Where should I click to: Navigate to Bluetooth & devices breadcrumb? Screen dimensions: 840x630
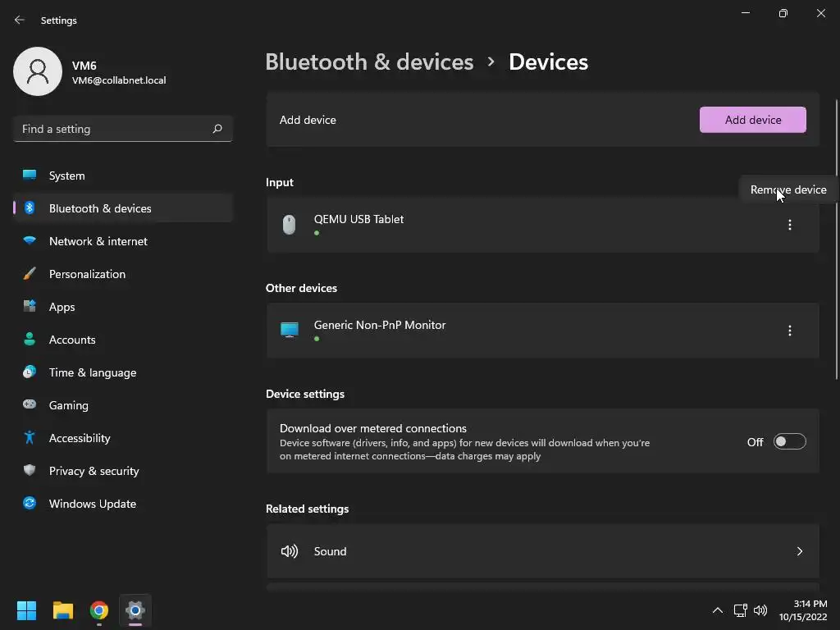point(369,62)
